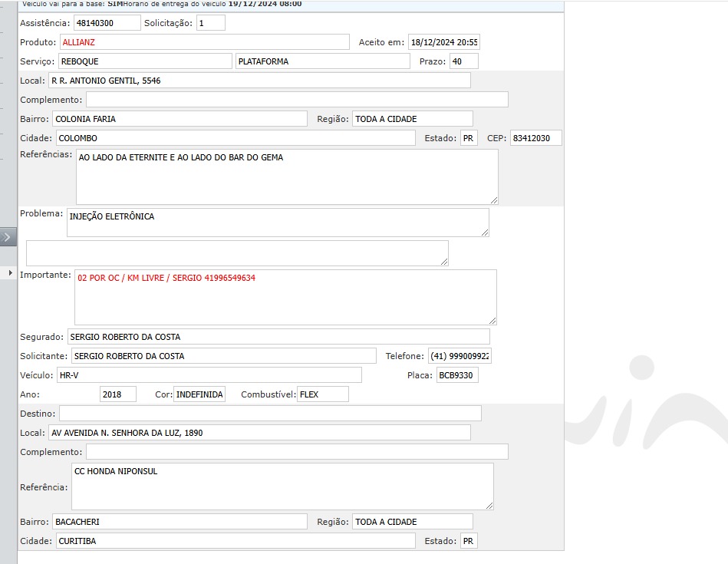Select the Serviço field REBOQUE
The image size is (728, 564).
(x=145, y=61)
